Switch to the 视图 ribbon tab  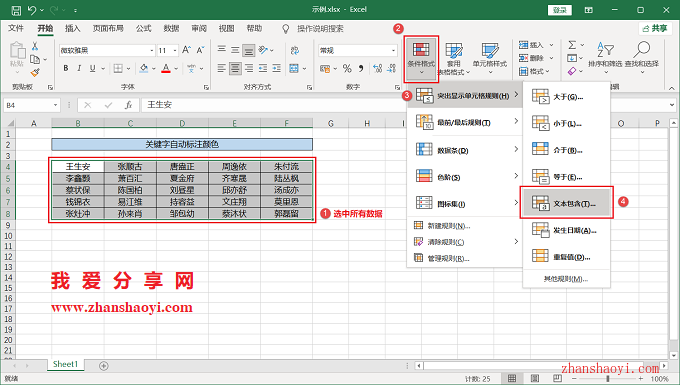[x=226, y=29]
